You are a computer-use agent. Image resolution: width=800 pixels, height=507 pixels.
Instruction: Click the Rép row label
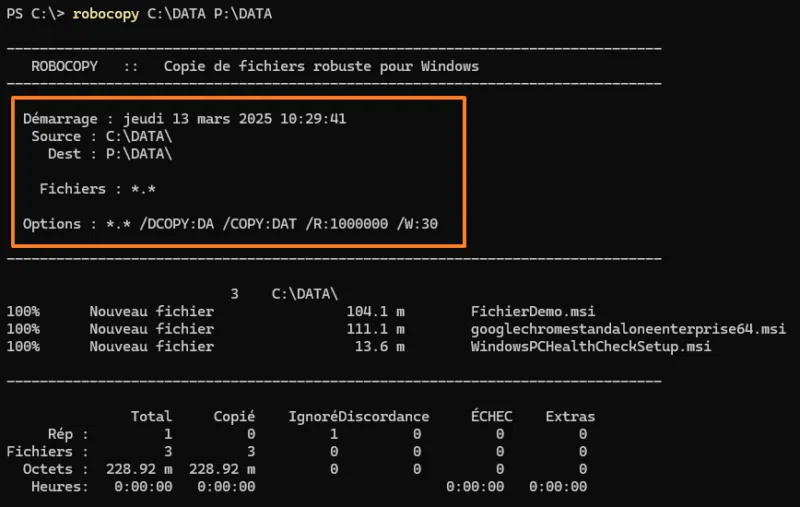(67, 434)
